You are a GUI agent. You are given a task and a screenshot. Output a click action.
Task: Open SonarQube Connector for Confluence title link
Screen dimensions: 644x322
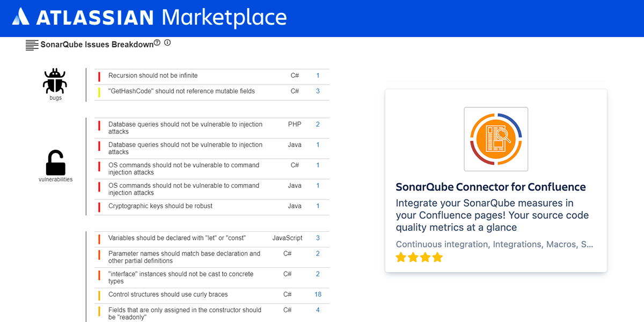coord(491,187)
